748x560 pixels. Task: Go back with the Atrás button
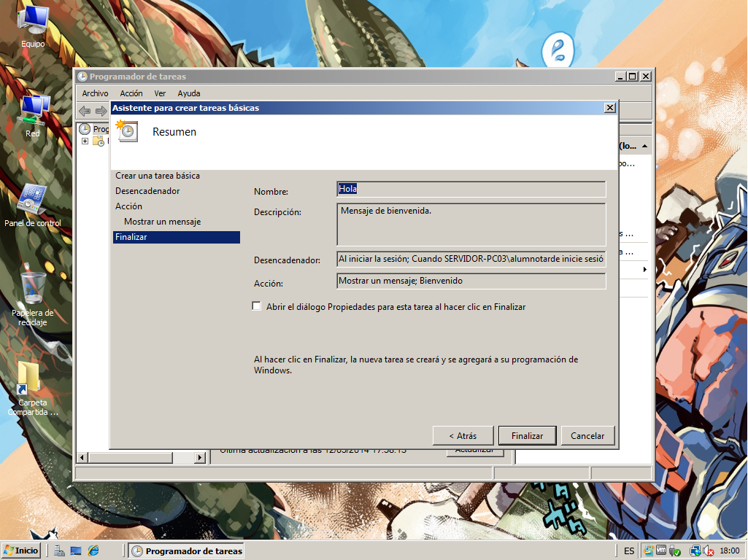click(463, 435)
